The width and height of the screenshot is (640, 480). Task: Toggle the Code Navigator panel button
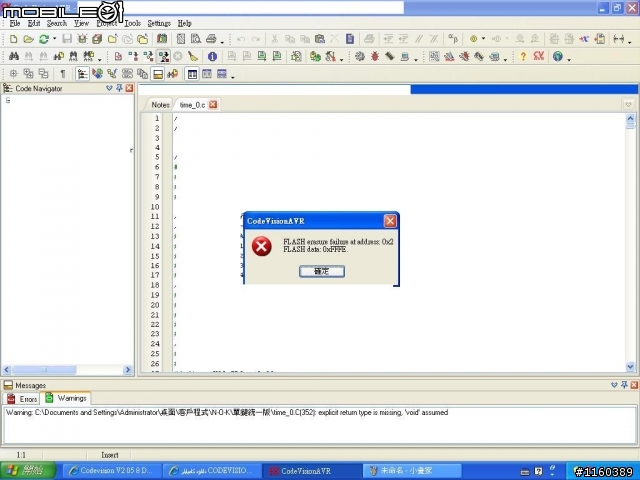(82, 74)
